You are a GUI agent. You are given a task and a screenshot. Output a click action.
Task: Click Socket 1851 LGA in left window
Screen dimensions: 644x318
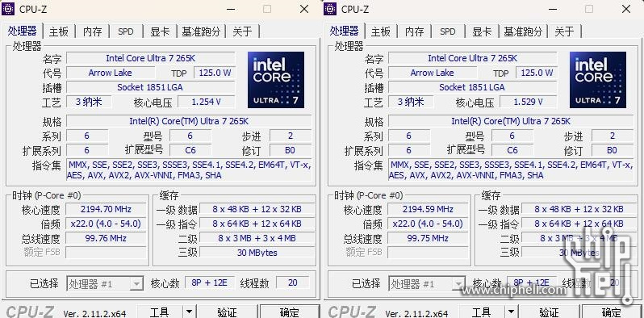(150, 87)
